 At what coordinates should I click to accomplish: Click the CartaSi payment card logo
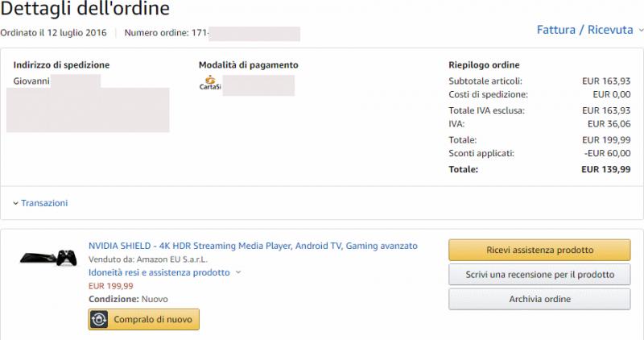pos(208,83)
